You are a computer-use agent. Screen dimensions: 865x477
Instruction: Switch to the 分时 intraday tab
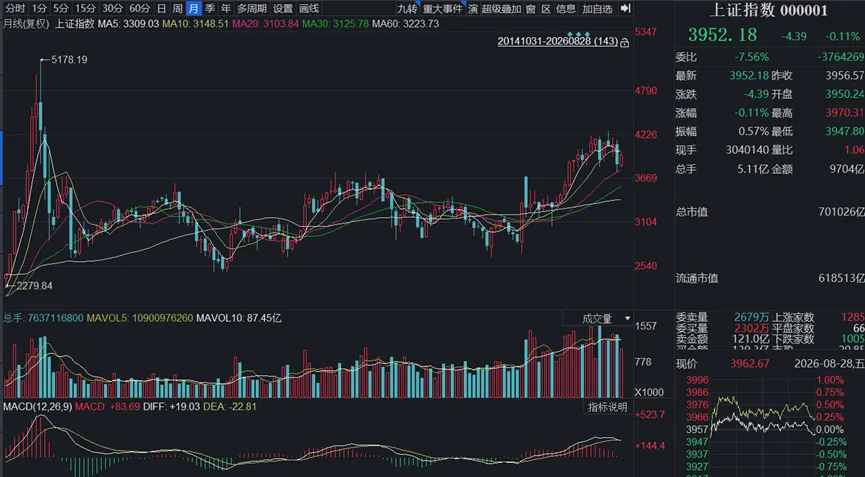pos(15,8)
